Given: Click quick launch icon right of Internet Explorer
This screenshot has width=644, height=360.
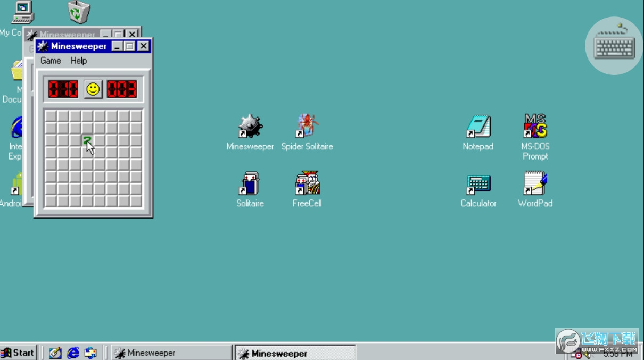Looking at the screenshot, I should 91,353.
